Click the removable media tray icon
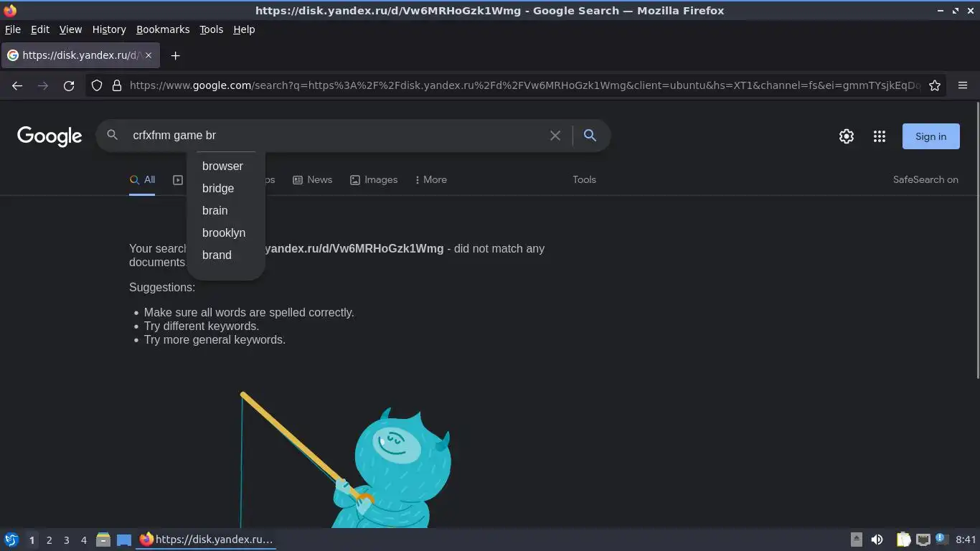The height and width of the screenshot is (551, 980). coord(857,540)
